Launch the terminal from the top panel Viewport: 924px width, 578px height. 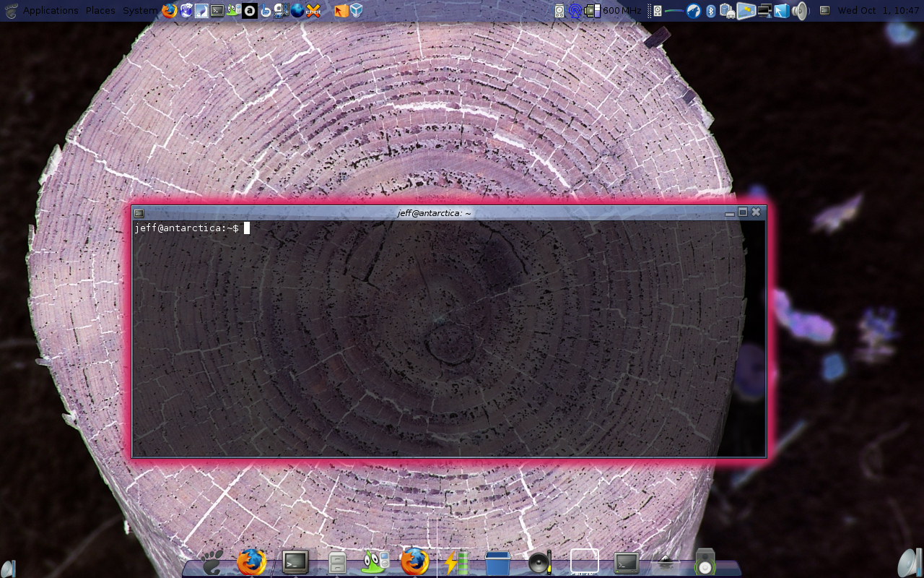[217, 11]
